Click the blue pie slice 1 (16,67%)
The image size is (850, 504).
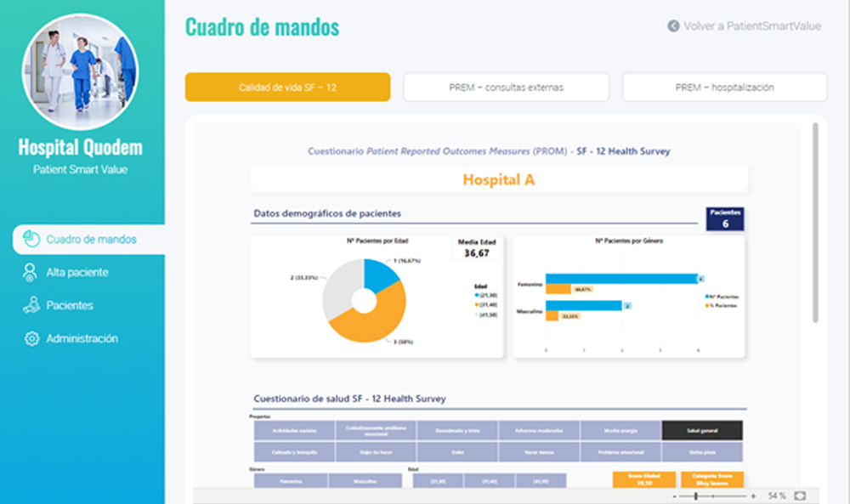pyautogui.click(x=378, y=274)
